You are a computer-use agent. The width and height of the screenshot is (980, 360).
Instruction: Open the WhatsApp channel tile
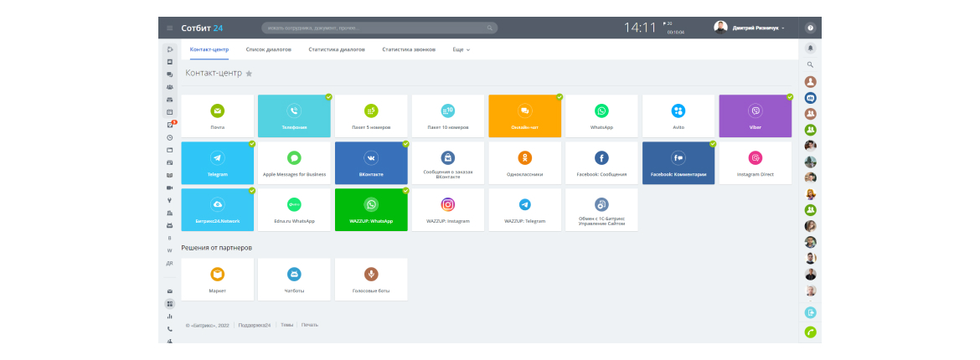(x=602, y=116)
